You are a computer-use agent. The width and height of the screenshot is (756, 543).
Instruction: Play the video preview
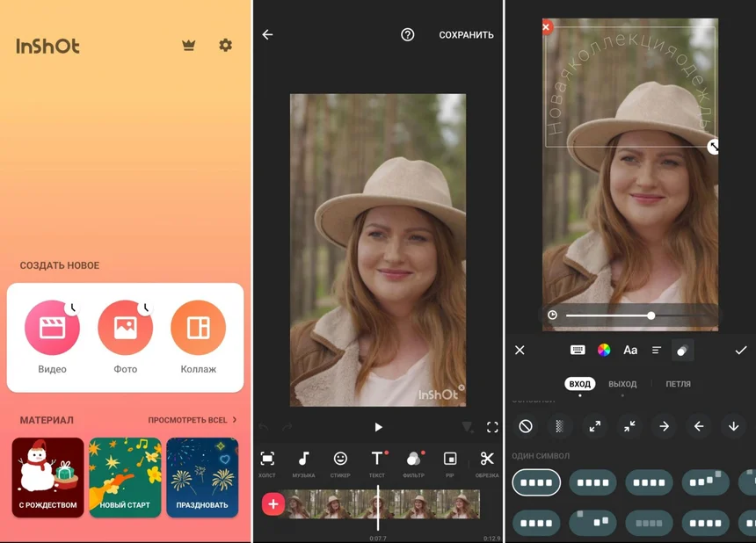click(378, 427)
